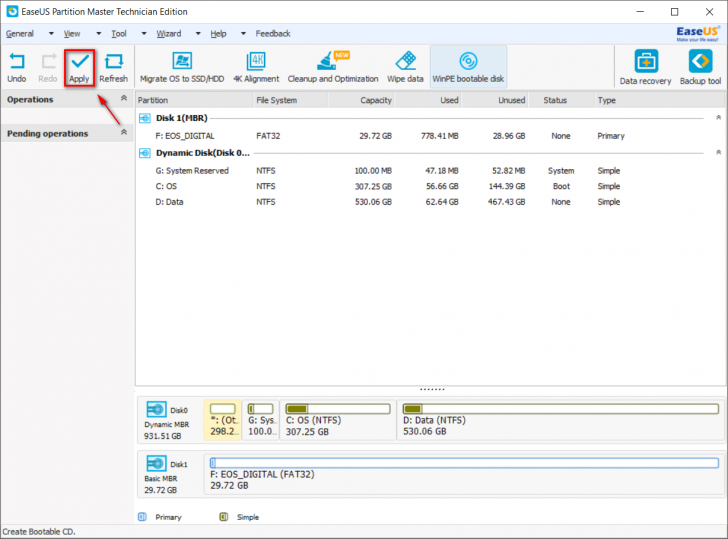Expand dropdown arrow next to Wizard
Screen dimensions: 728x539
[198, 33]
